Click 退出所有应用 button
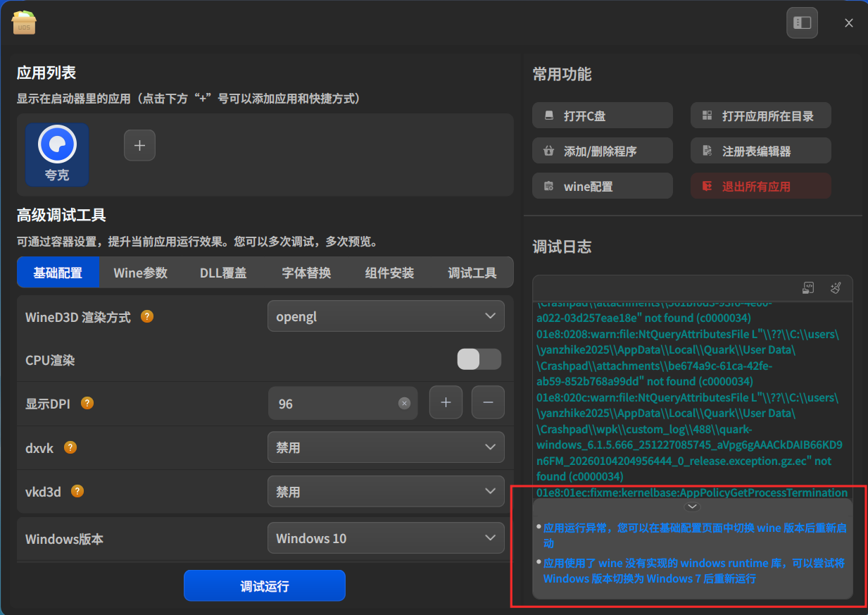This screenshot has height=615, width=868. (x=761, y=186)
